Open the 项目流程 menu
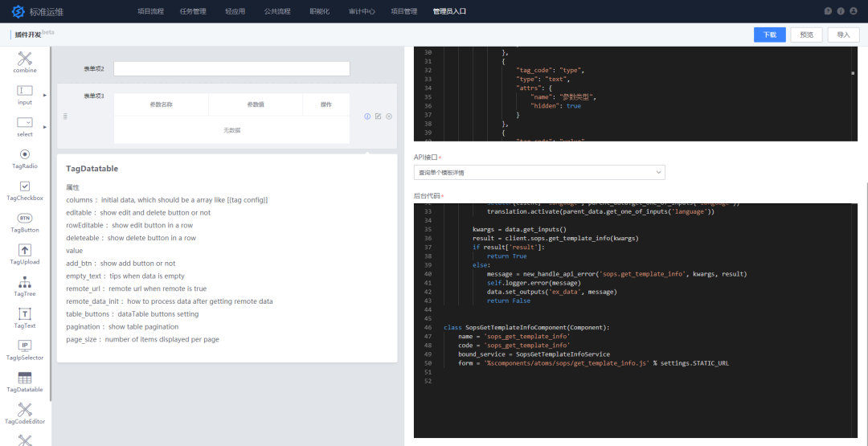This screenshot has height=446, width=868. tap(150, 11)
